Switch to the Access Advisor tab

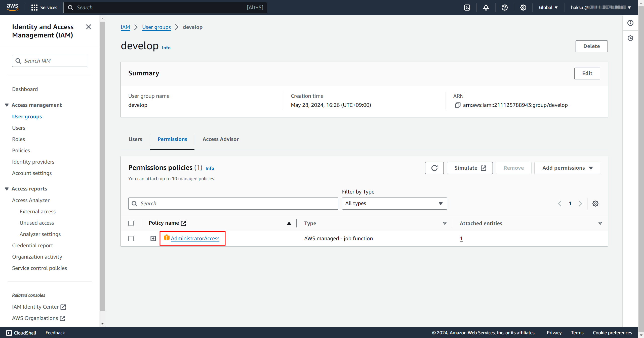[220, 139]
